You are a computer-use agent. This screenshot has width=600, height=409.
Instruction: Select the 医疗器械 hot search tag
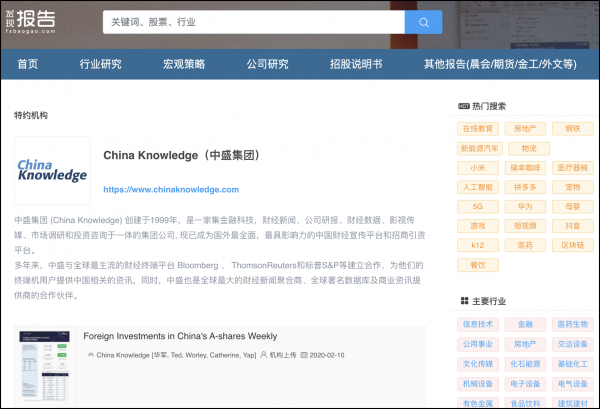pyautogui.click(x=573, y=168)
